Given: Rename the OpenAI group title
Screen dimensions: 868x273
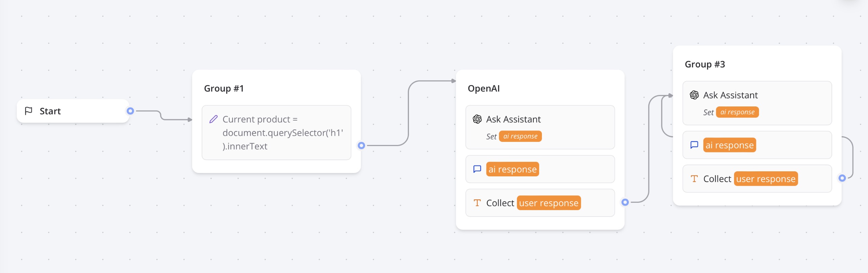Looking at the screenshot, I should point(483,89).
